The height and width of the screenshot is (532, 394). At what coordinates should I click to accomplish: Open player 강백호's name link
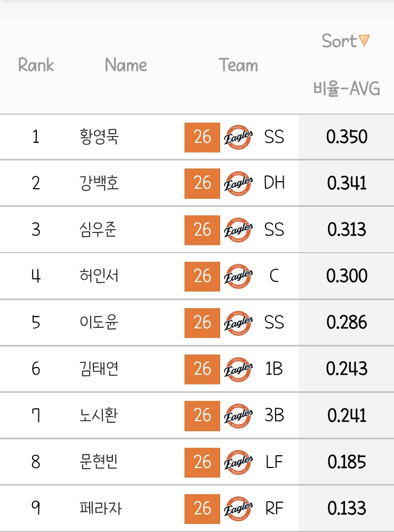pos(99,183)
